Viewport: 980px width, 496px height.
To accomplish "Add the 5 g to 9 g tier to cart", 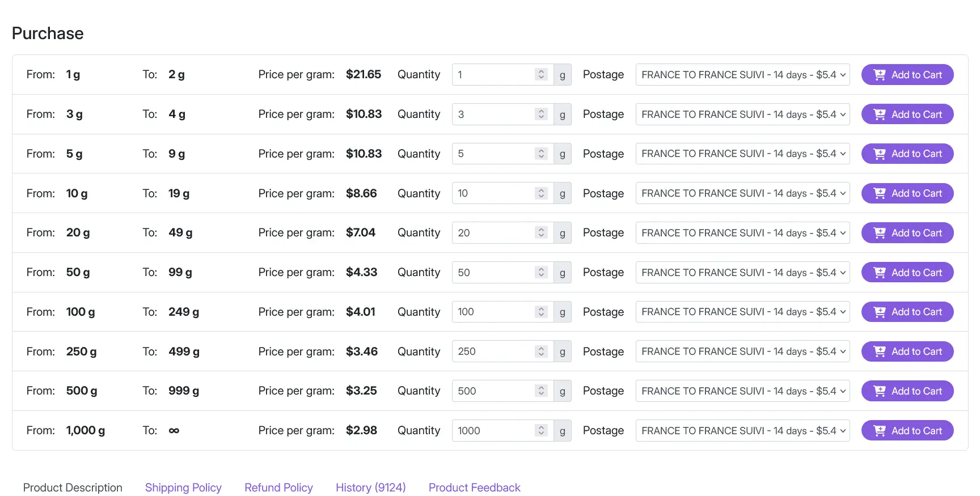I will pyautogui.click(x=907, y=154).
